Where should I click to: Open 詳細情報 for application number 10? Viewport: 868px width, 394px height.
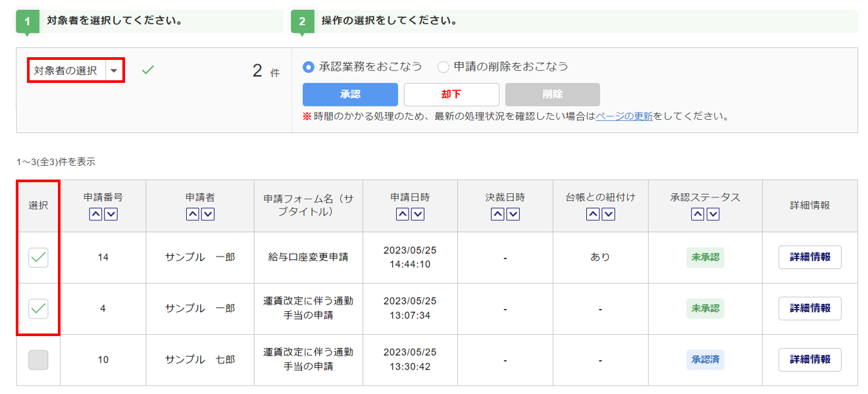click(809, 360)
